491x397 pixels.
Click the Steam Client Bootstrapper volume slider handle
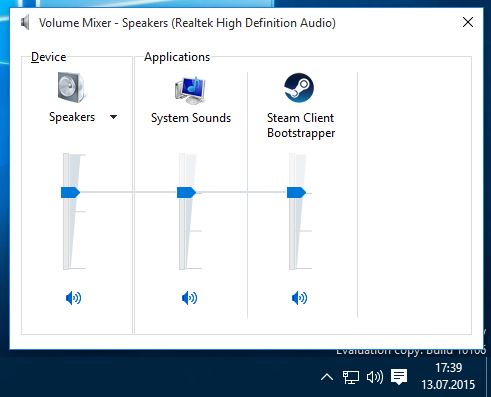[296, 193]
